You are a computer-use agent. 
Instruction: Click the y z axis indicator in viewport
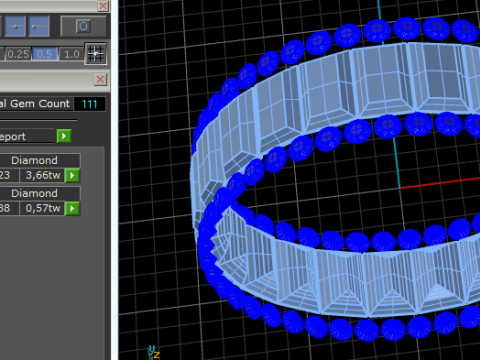pyautogui.click(x=153, y=352)
